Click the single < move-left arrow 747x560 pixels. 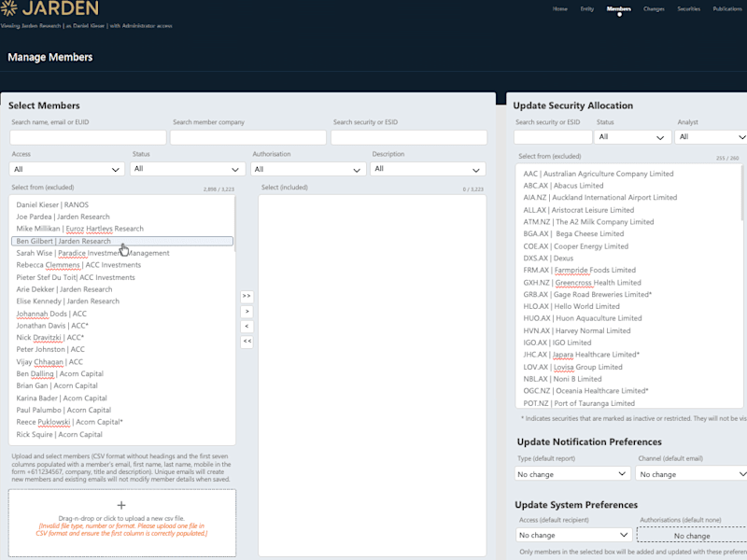click(247, 326)
